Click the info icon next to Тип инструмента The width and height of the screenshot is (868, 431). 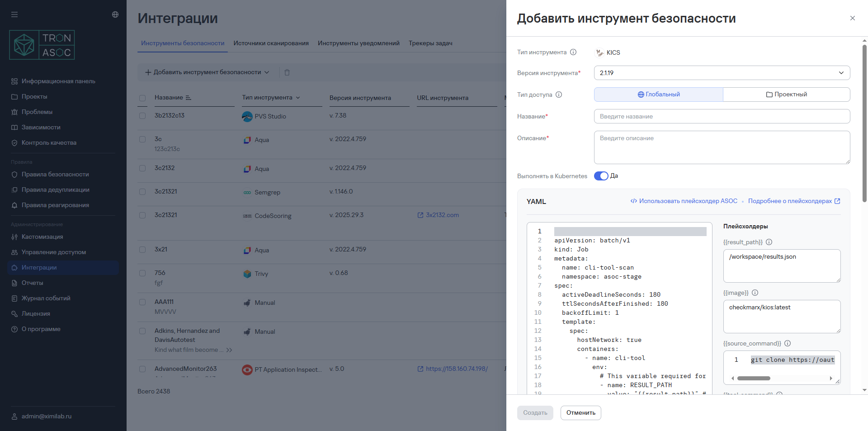click(x=573, y=52)
